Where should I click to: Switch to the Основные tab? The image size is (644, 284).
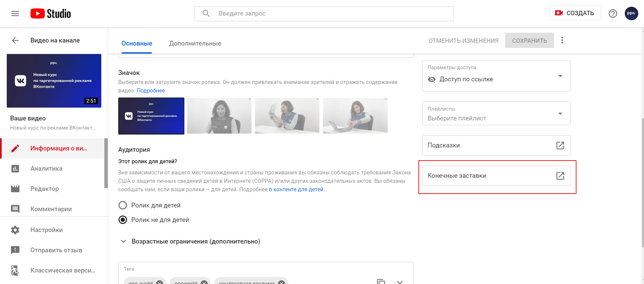pyautogui.click(x=137, y=44)
